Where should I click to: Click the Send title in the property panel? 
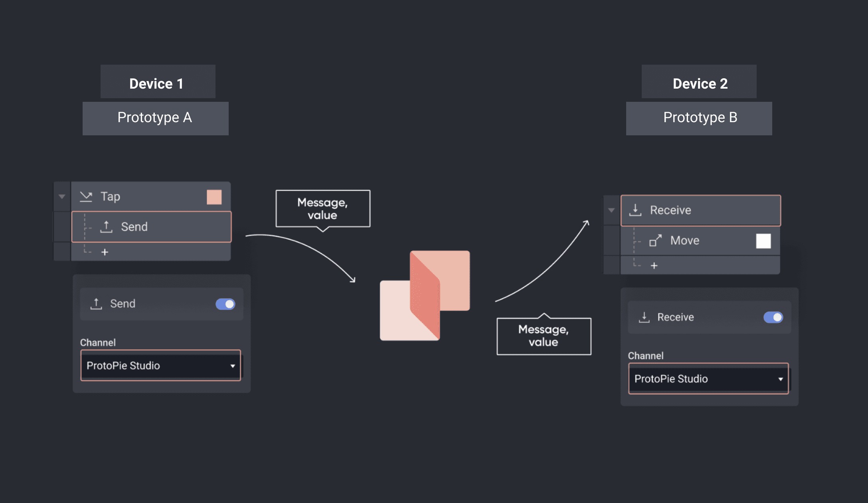tap(123, 304)
